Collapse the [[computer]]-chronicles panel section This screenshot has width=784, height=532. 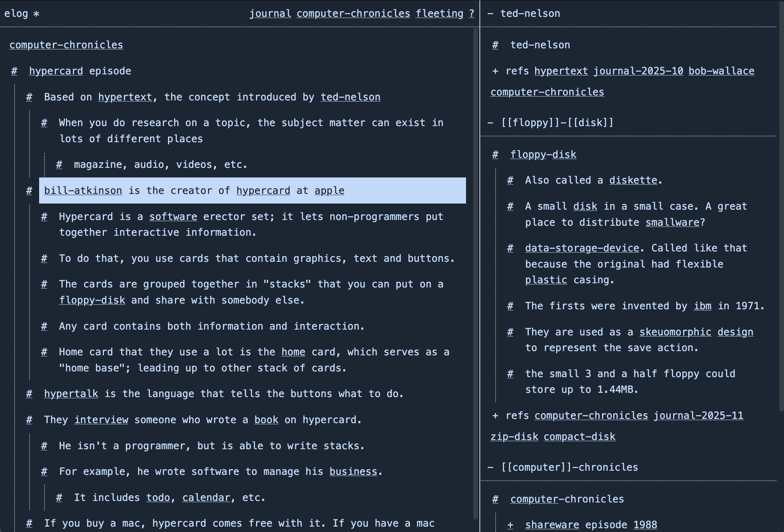[490, 468]
